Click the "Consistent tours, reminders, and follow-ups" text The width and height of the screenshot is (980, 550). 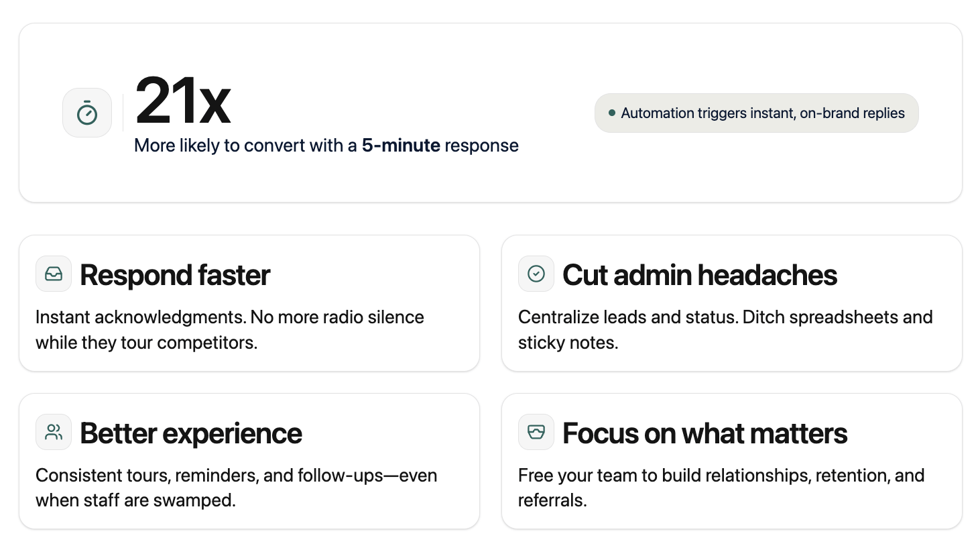click(x=209, y=476)
